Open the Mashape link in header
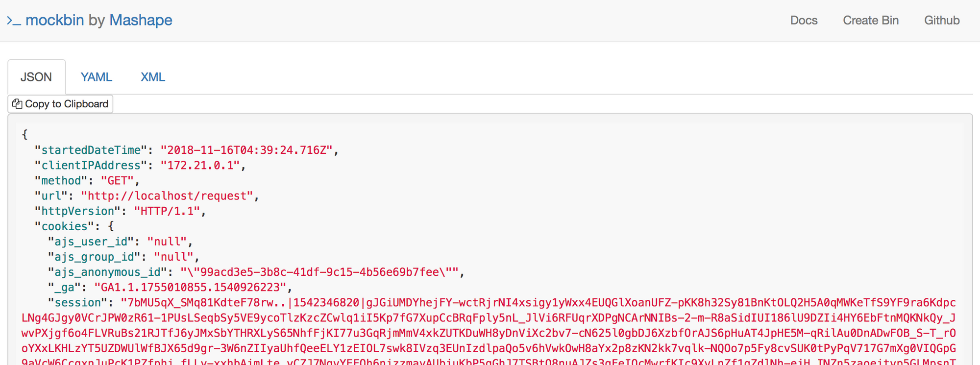This screenshot has width=980, height=365. (x=141, y=20)
